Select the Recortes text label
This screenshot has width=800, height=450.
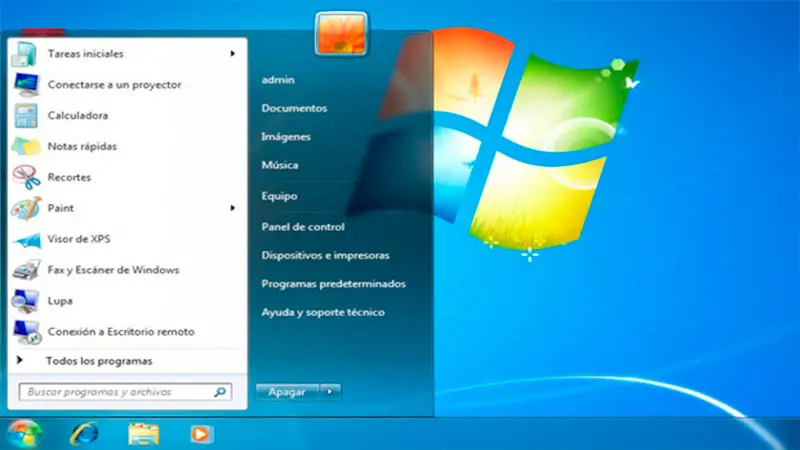(x=69, y=178)
